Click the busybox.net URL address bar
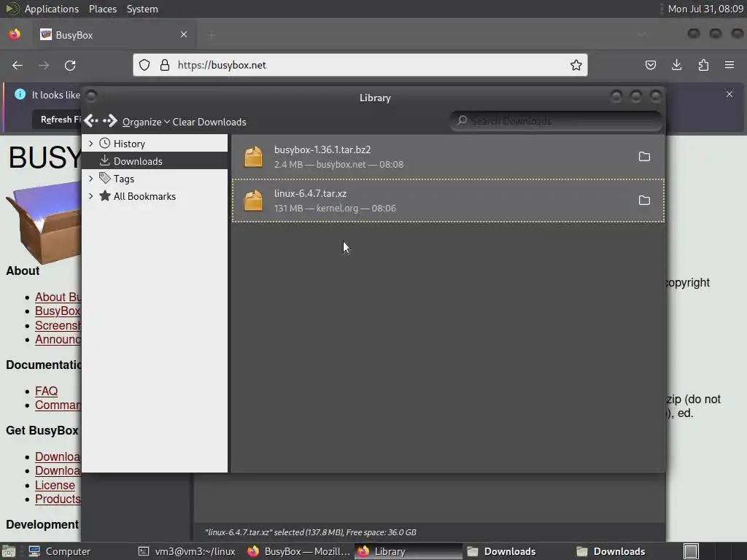 coord(360,65)
